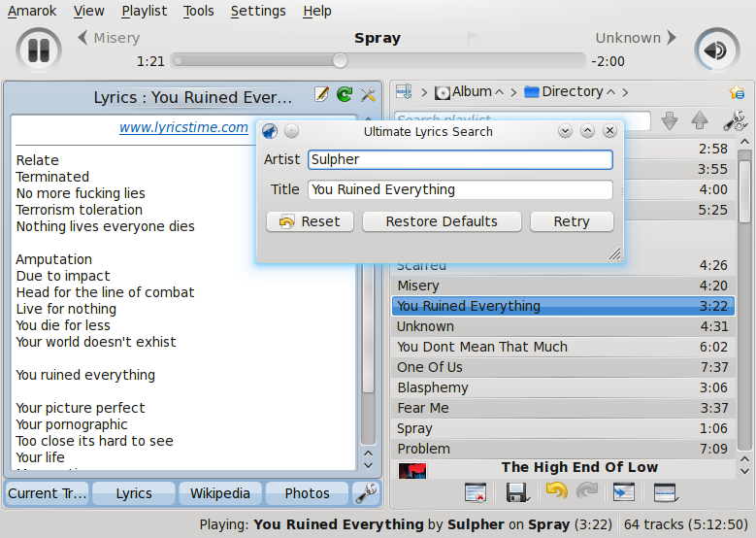Go to previous track Misery

coord(110,38)
